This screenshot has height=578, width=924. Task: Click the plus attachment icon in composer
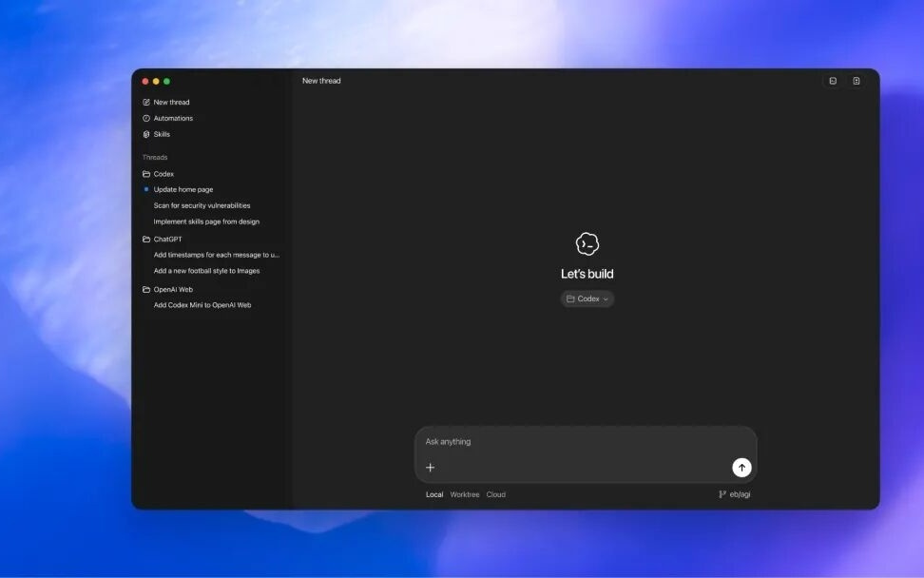[430, 468]
